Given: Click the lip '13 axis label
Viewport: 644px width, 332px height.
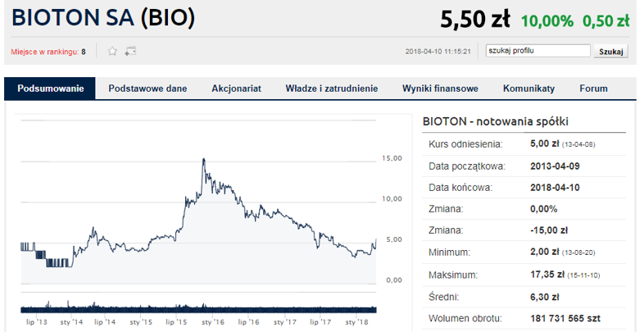Looking at the screenshot, I should (x=36, y=321).
